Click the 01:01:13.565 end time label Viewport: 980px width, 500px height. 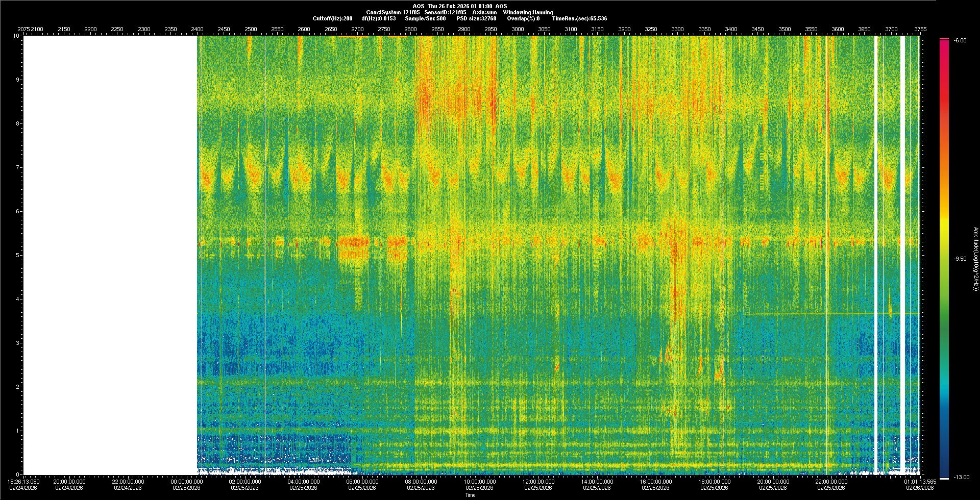(x=920, y=482)
